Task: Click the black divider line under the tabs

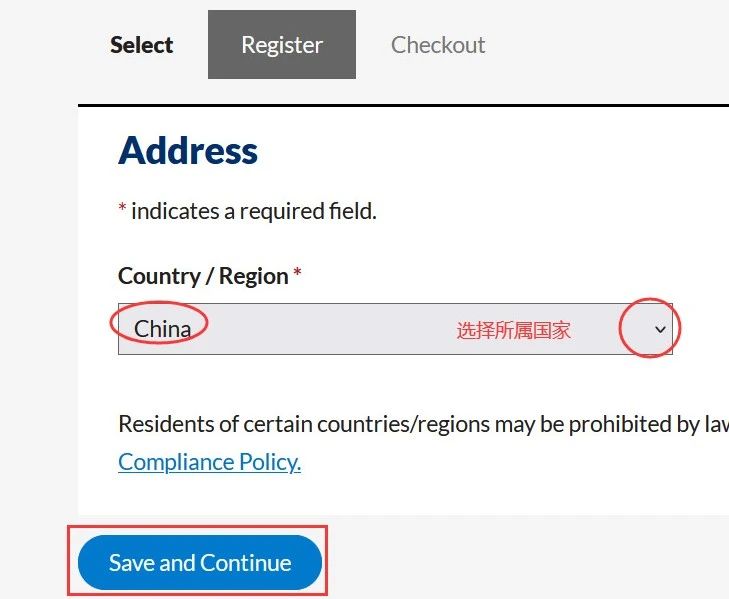Action: coord(400,105)
